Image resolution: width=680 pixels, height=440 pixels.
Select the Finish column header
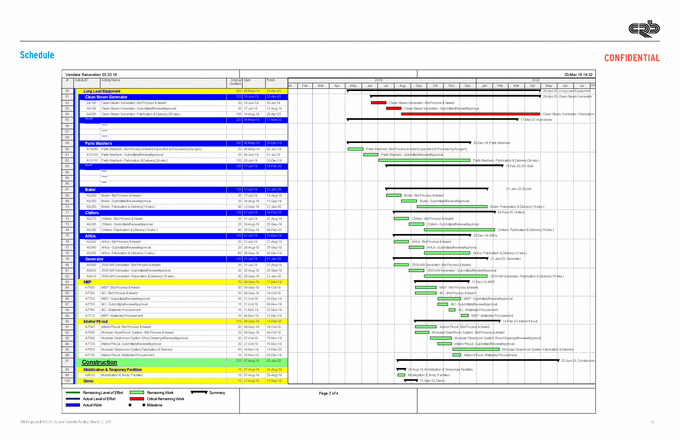276,83
